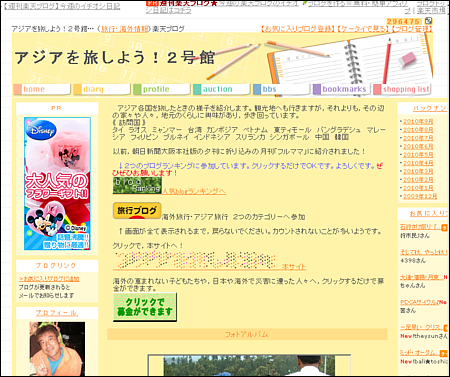450x377 pixels.
Task: Click the ケータイで見る header link
Action: 363,29
